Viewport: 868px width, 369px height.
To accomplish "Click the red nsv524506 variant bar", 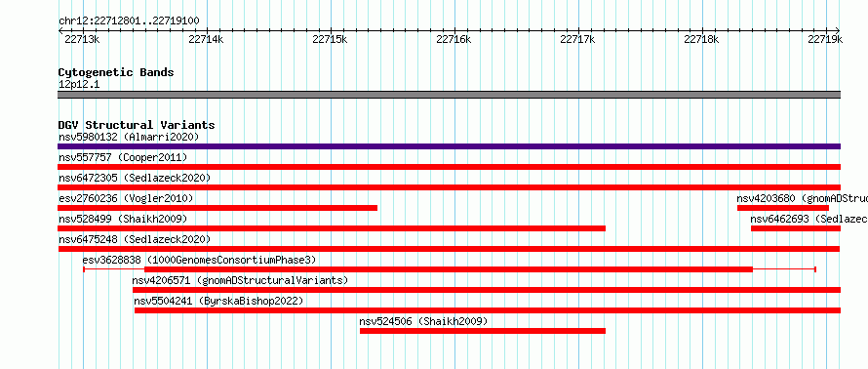I will [x=483, y=331].
